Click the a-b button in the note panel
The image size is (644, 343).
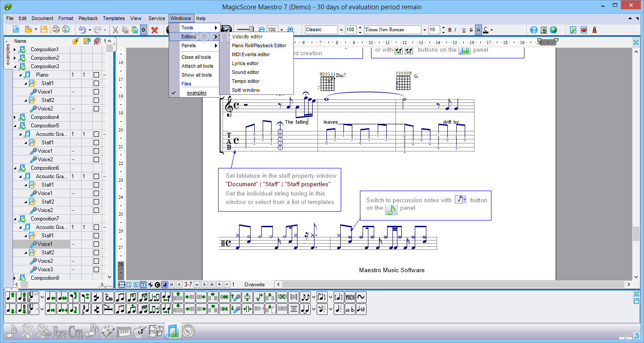pyautogui.click(x=350, y=310)
